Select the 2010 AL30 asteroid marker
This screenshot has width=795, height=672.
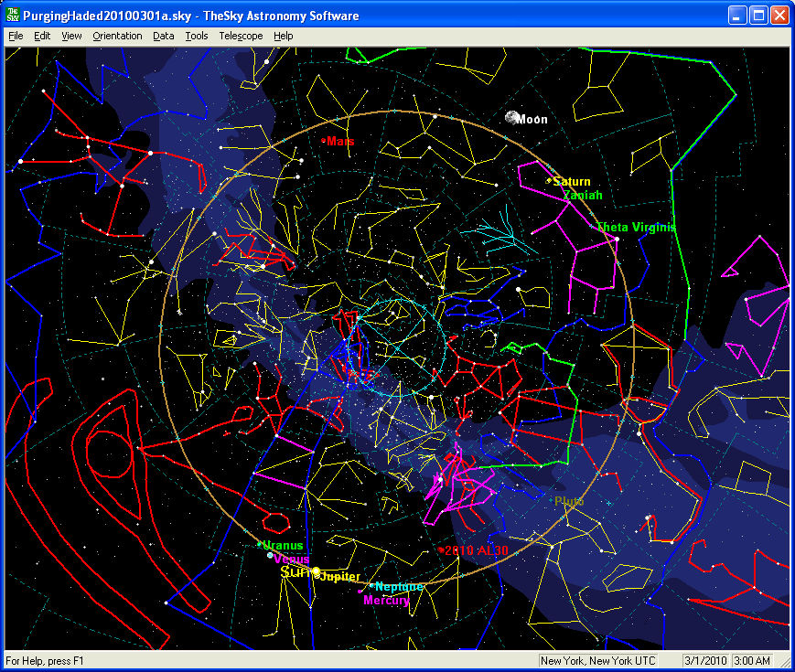click(x=441, y=549)
